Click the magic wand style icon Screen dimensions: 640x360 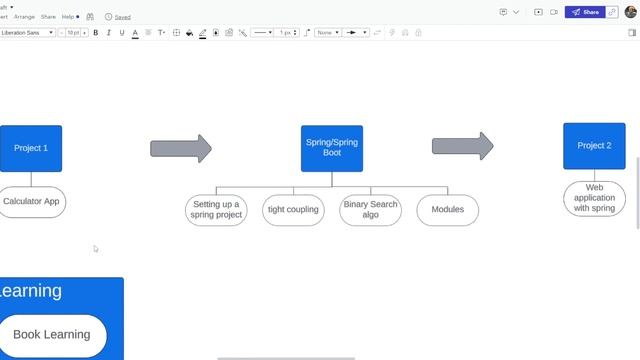pos(243,33)
